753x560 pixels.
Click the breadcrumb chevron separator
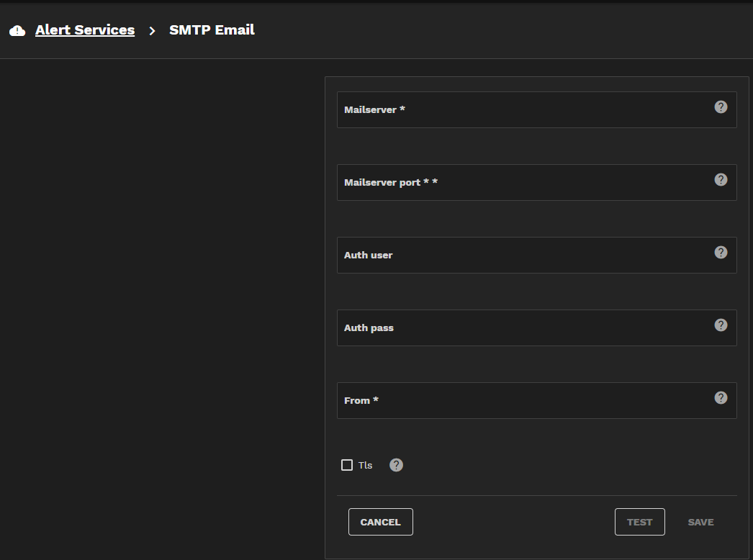point(152,31)
